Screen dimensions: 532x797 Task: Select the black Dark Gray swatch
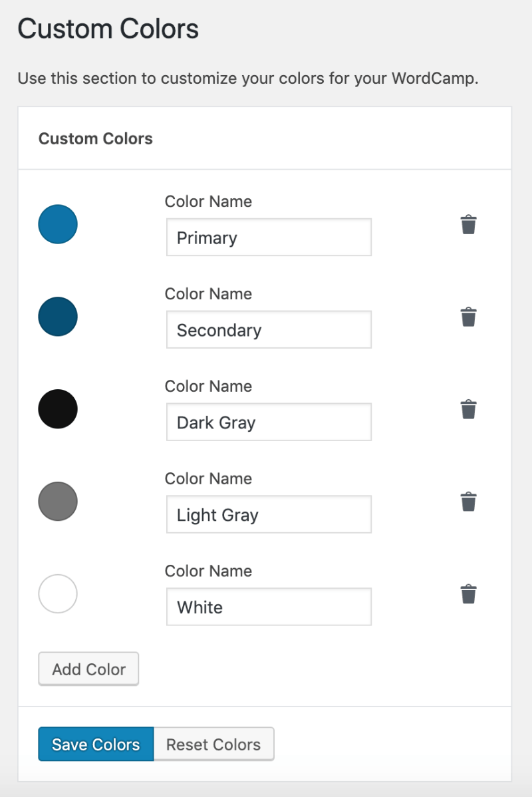click(x=58, y=409)
